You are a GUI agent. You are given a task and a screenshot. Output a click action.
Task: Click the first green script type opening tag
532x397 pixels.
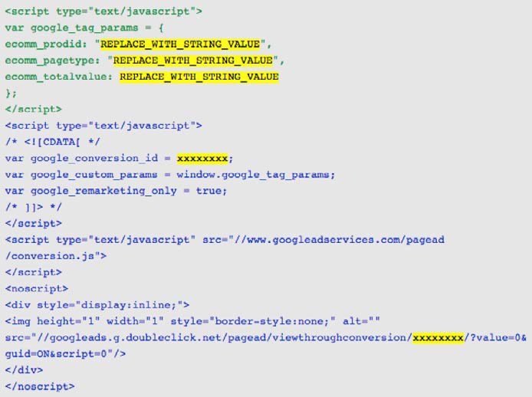103,11
